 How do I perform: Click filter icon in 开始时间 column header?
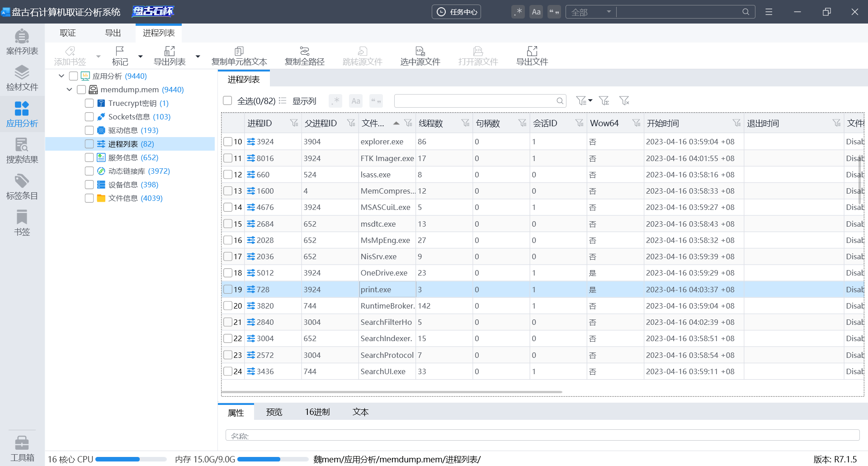click(x=737, y=123)
